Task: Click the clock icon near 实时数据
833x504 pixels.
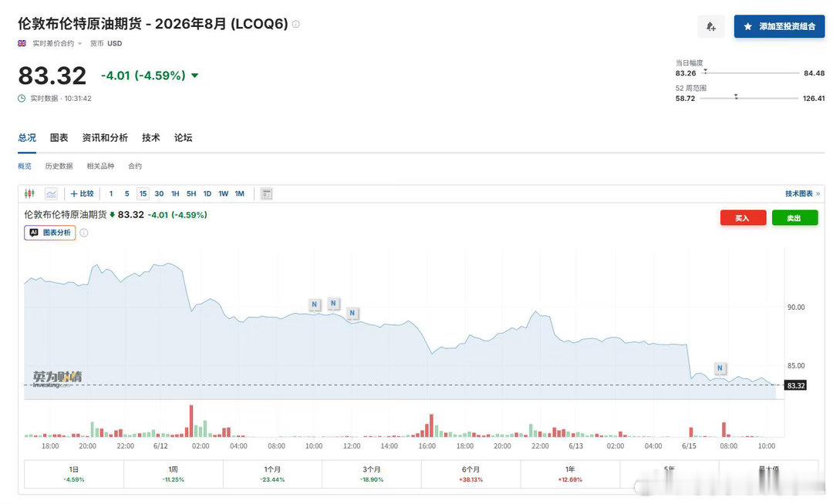Action: point(22,98)
